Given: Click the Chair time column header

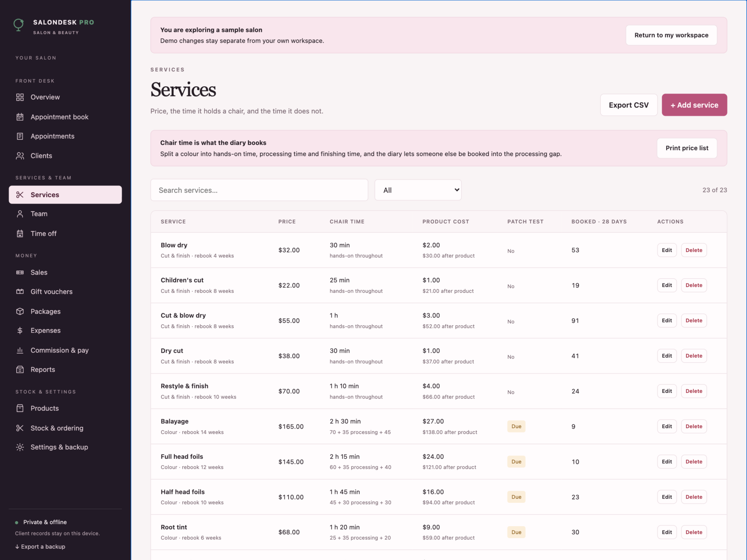Looking at the screenshot, I should point(347,222).
